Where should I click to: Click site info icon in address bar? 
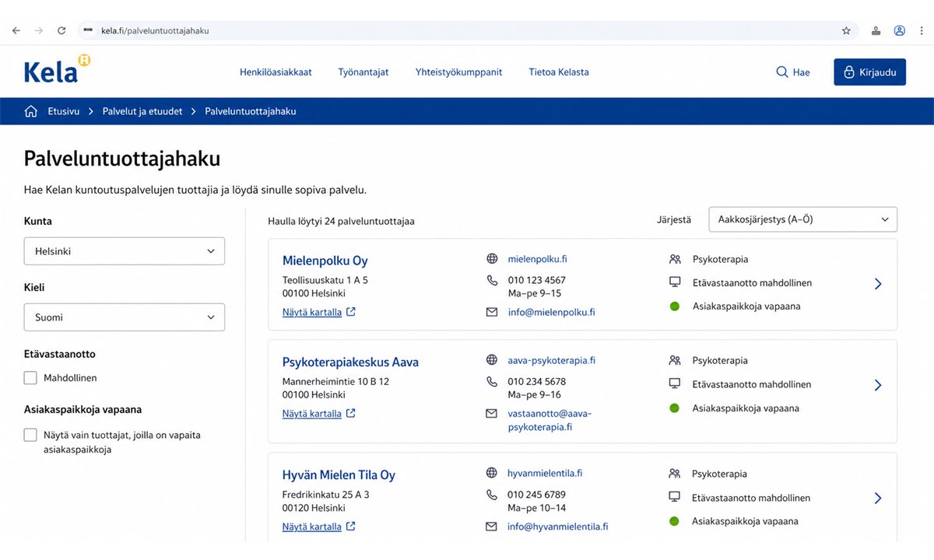88,31
